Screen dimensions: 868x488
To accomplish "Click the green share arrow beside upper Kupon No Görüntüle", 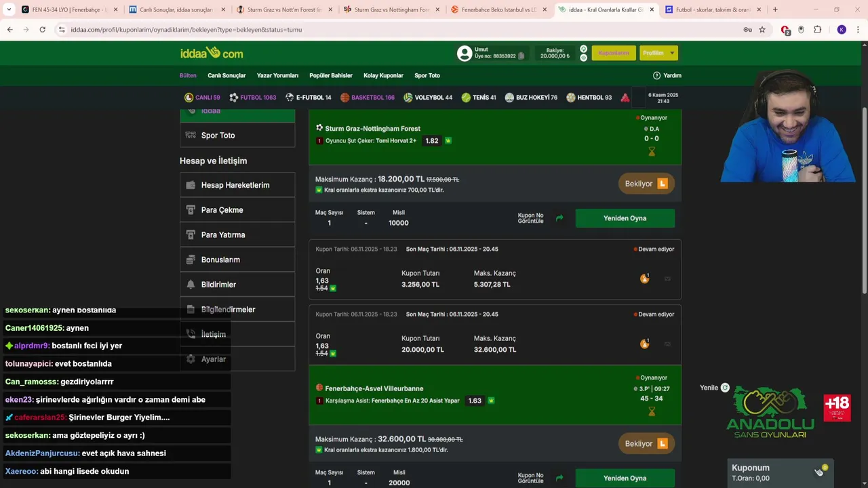I will (x=559, y=218).
